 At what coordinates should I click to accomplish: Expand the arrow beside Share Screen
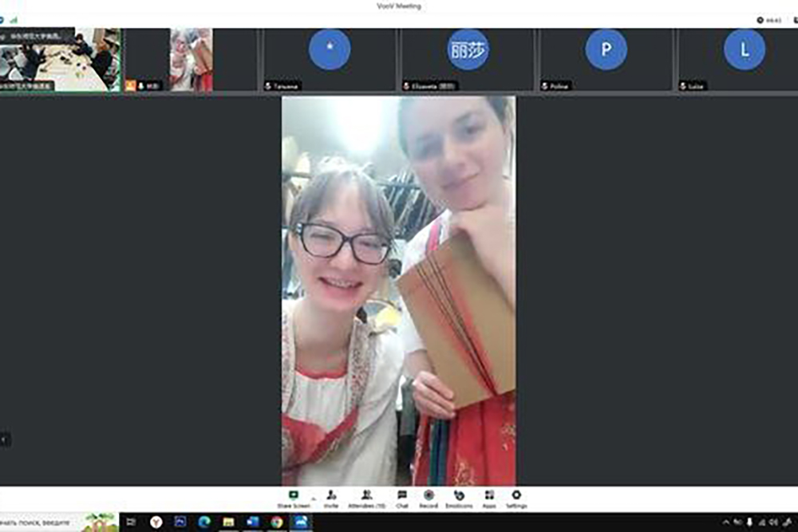(x=314, y=499)
